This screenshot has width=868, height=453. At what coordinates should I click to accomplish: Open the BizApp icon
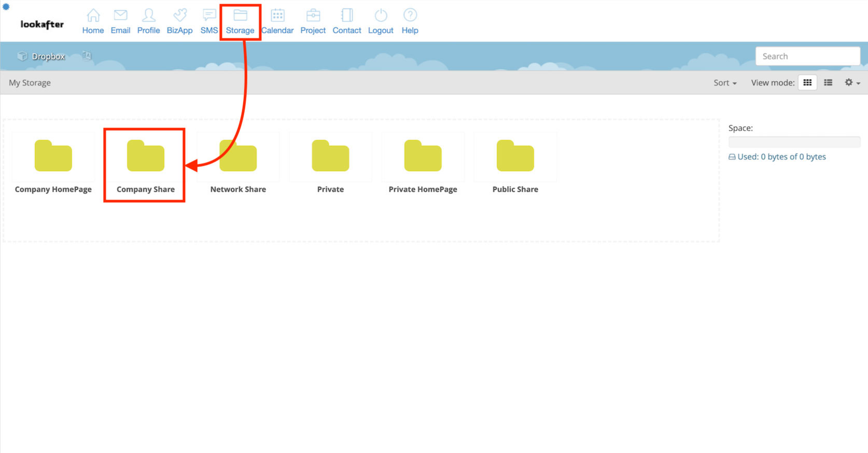tap(179, 16)
